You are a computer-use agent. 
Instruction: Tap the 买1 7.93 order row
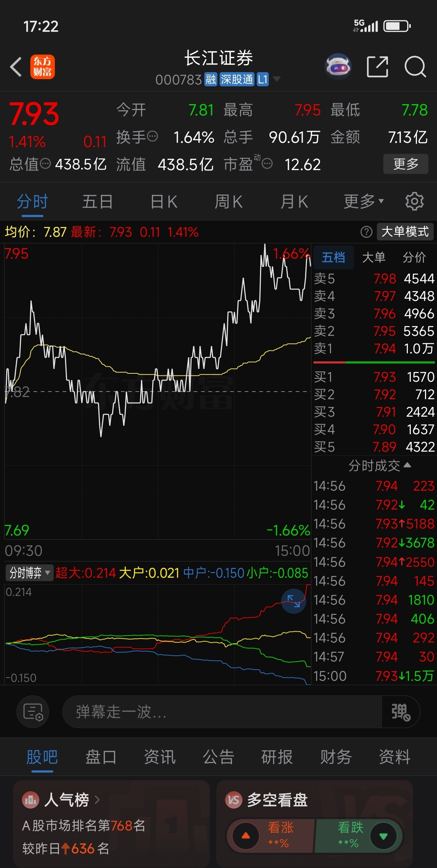[374, 377]
